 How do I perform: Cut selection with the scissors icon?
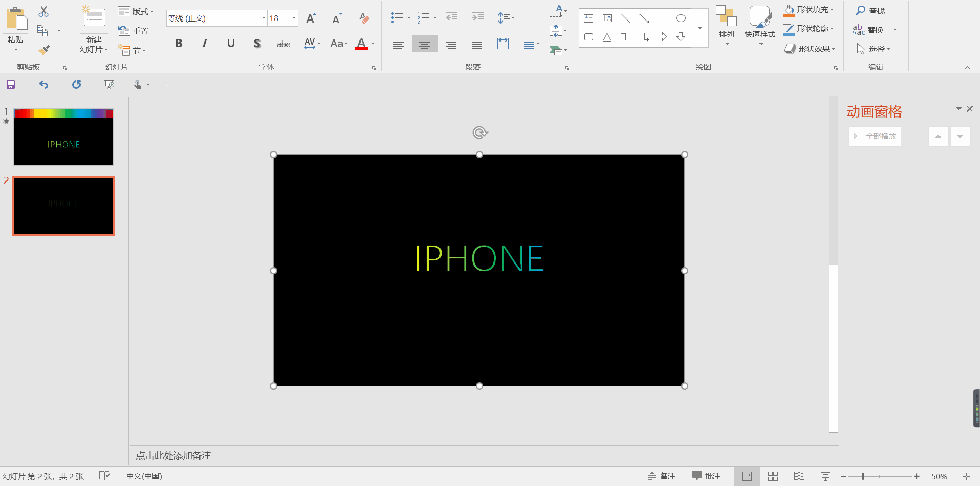44,11
